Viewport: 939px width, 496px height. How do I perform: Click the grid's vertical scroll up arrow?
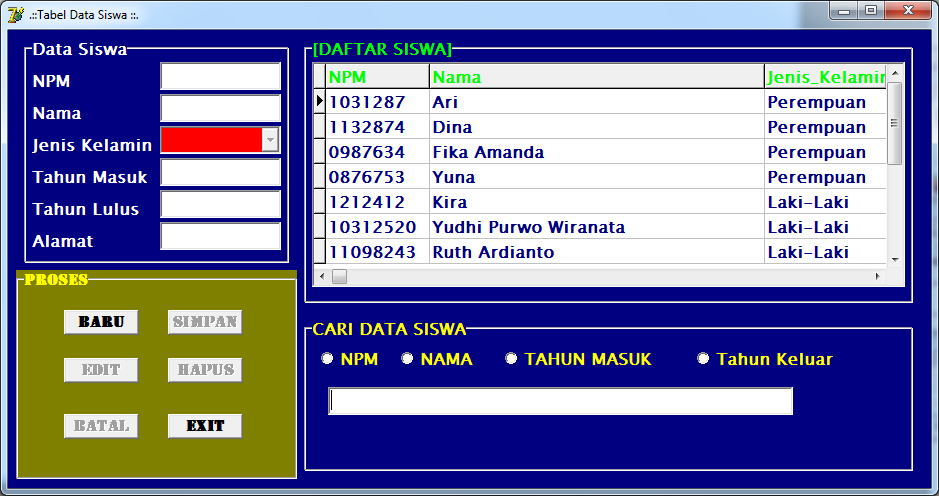(x=895, y=73)
